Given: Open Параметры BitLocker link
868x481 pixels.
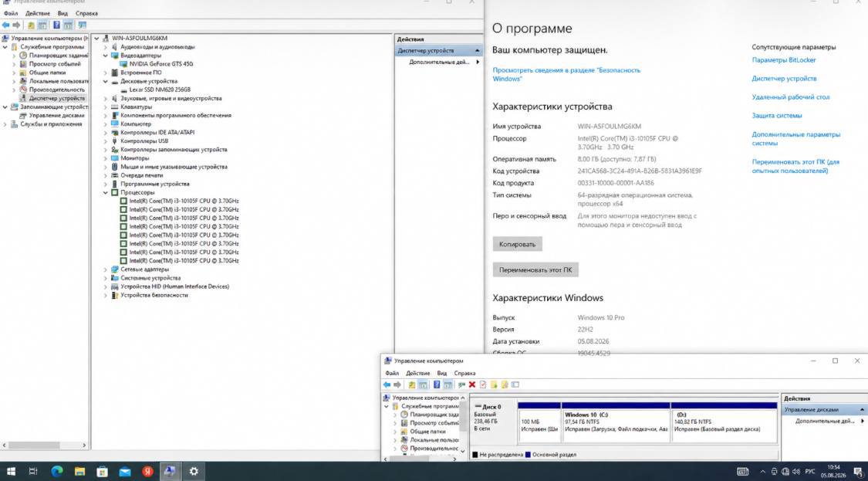Looking at the screenshot, I should (784, 60).
